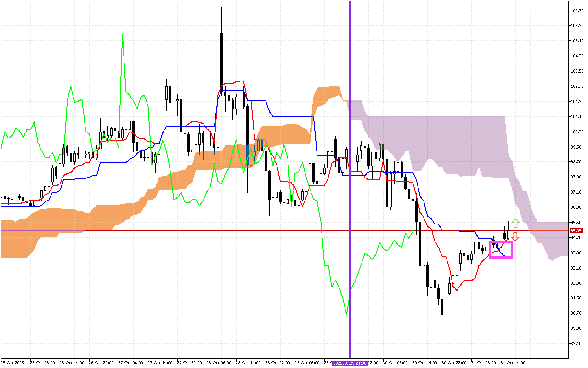Click the 29 Oct 06:00 time label
The image size is (588, 368).
coord(307,363)
